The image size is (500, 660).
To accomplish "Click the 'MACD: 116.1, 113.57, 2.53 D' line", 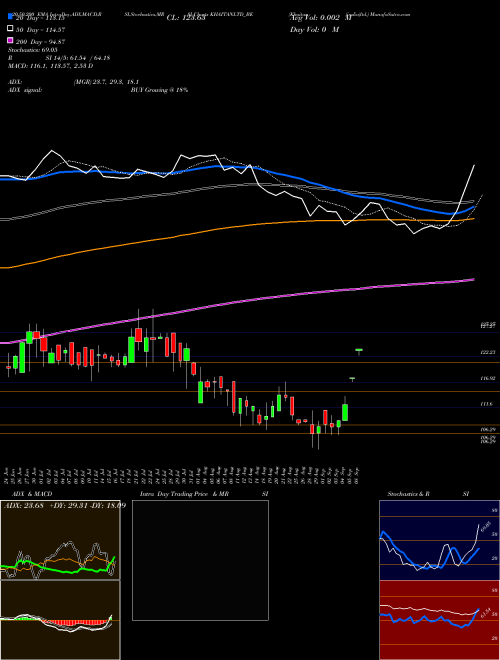I will [x=51, y=66].
